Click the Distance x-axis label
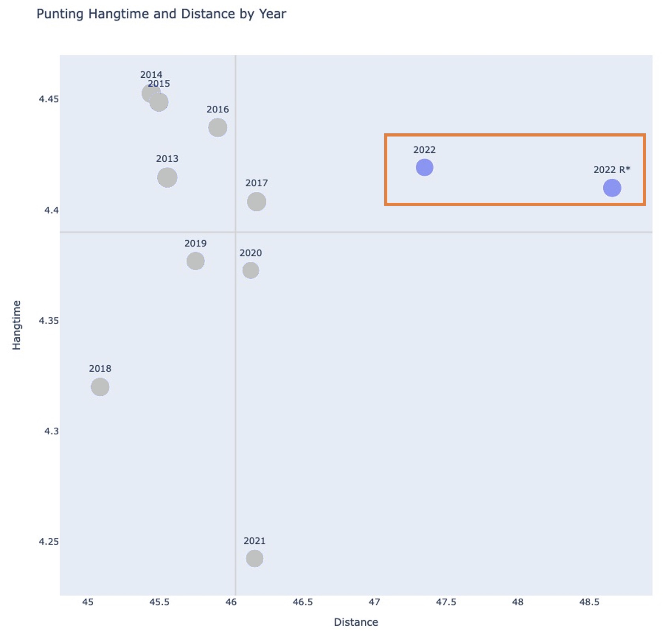672x636 pixels. click(x=356, y=622)
